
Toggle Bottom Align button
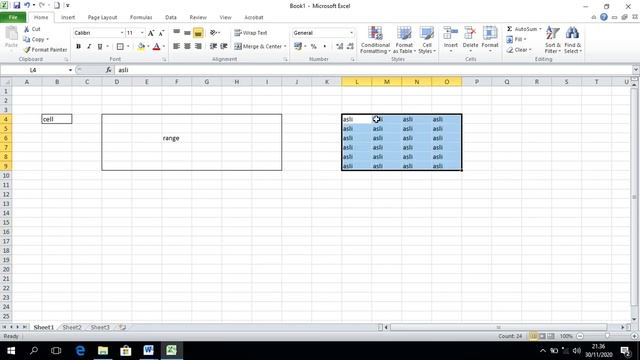click(198, 33)
